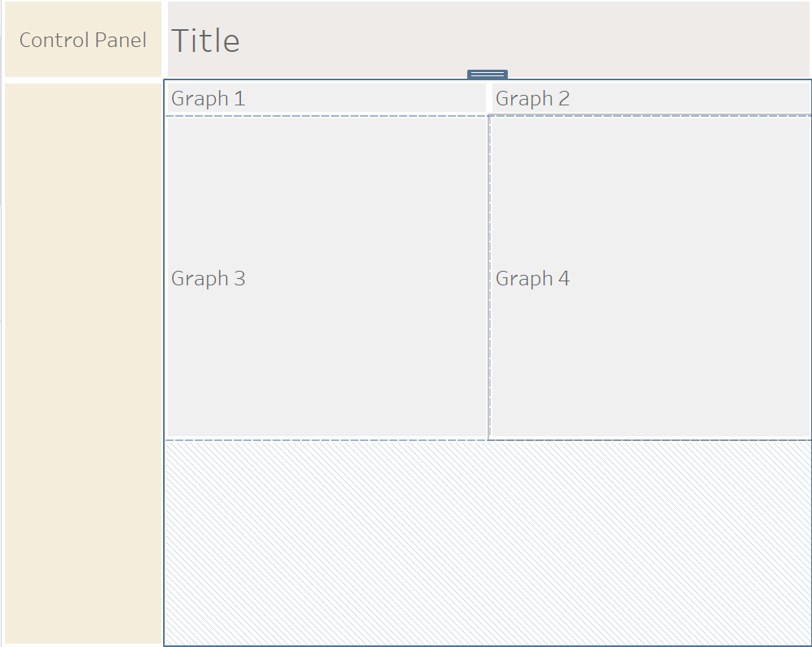Click the Graph 4 label text

pos(532,278)
